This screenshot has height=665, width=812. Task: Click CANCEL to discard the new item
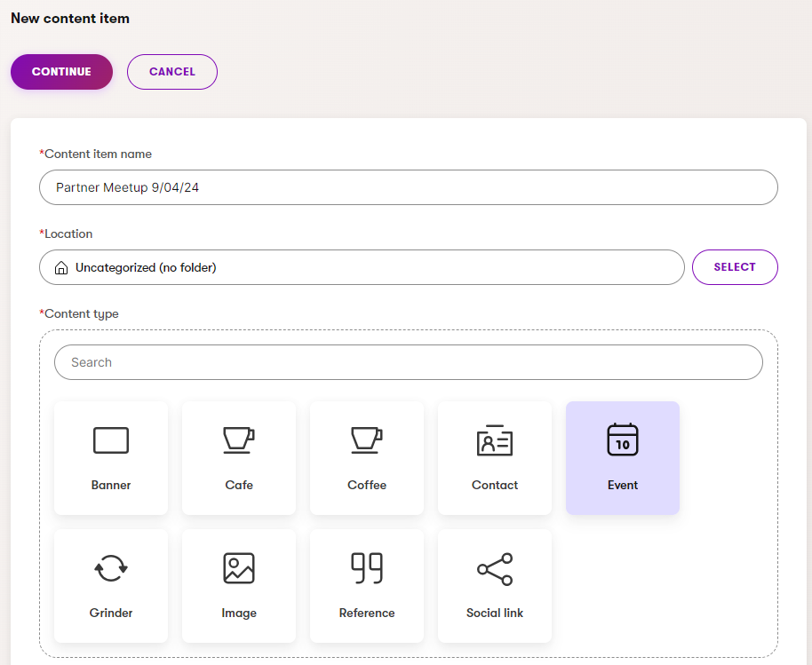(x=171, y=72)
